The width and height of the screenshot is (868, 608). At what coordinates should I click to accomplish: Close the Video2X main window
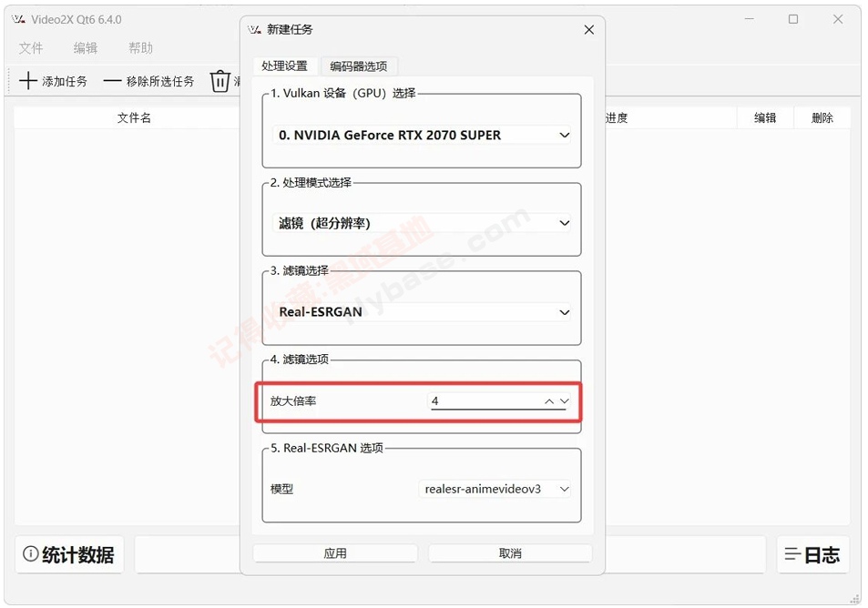click(x=838, y=19)
